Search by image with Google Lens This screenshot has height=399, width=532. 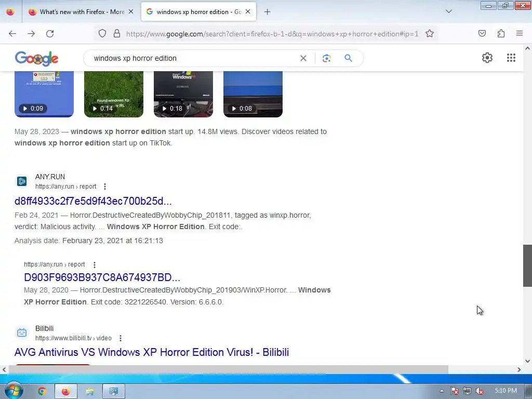coord(326,58)
